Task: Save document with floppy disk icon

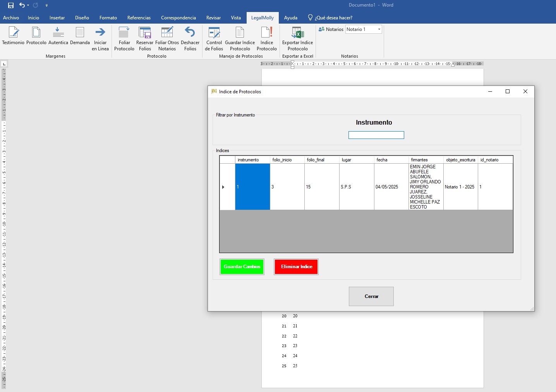Action: [11, 5]
